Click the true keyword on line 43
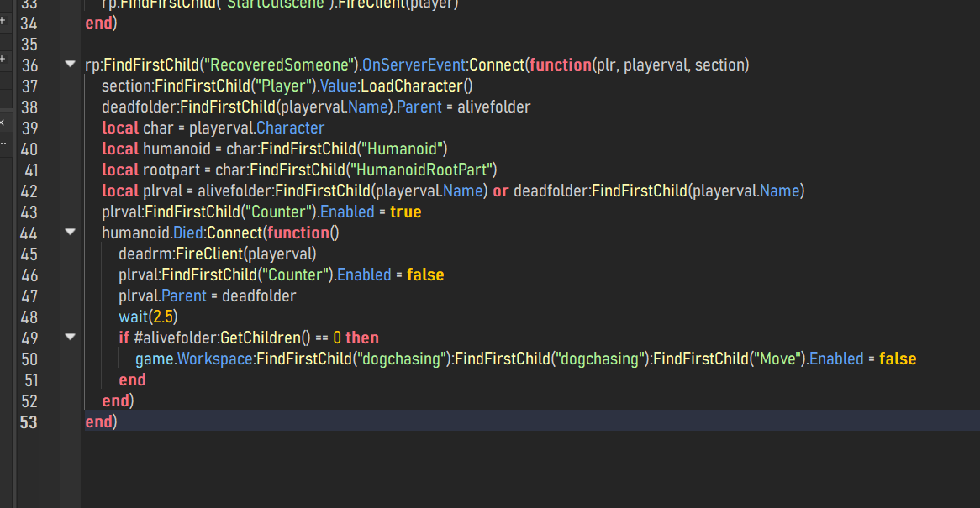The image size is (980, 508). click(x=405, y=212)
